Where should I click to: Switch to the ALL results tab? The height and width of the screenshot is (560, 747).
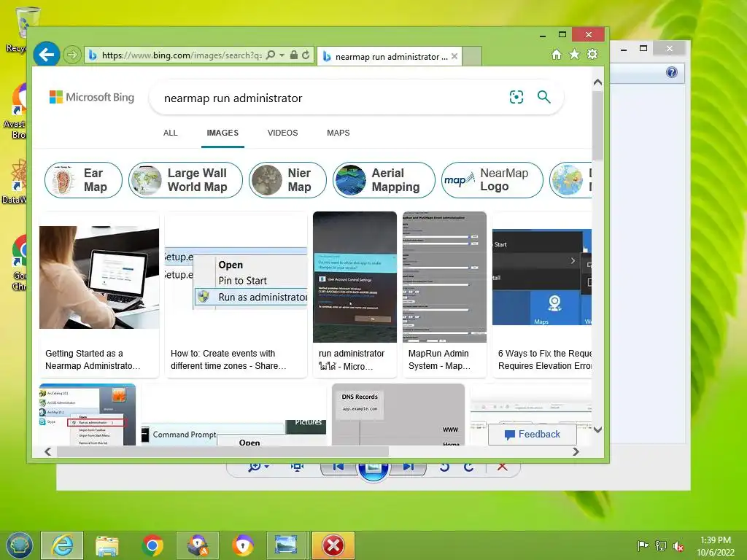coord(171,133)
